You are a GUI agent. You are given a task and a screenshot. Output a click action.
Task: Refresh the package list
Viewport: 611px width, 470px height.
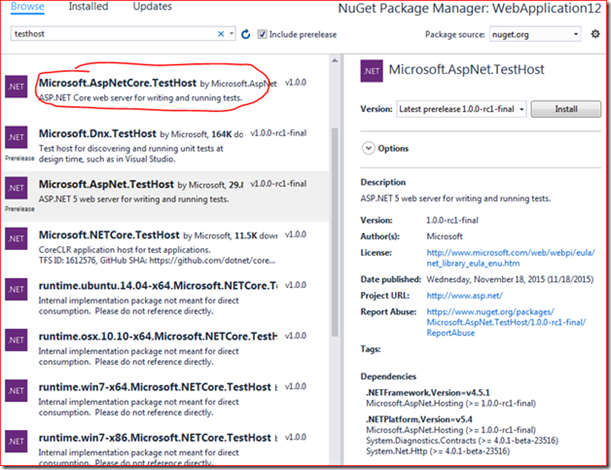point(245,34)
